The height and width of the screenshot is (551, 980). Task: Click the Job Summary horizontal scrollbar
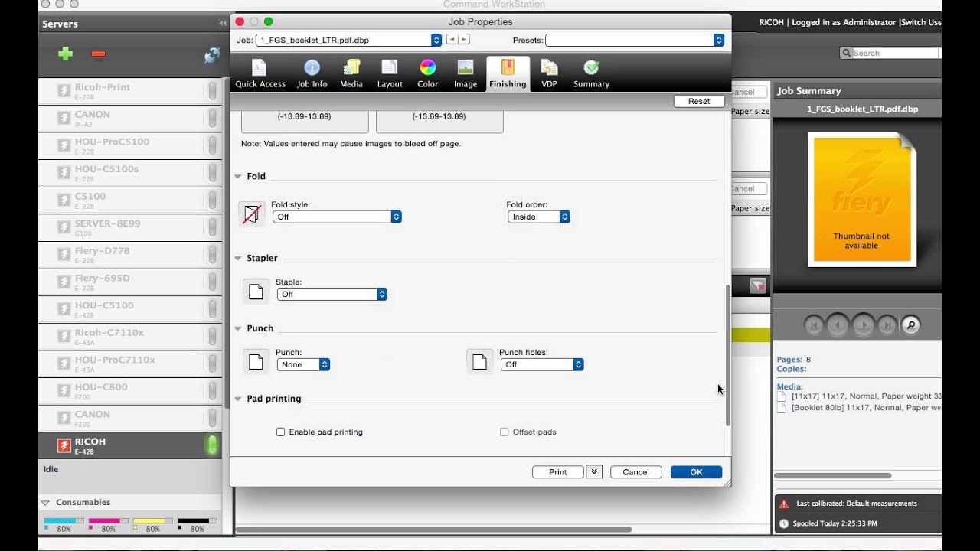[833, 475]
